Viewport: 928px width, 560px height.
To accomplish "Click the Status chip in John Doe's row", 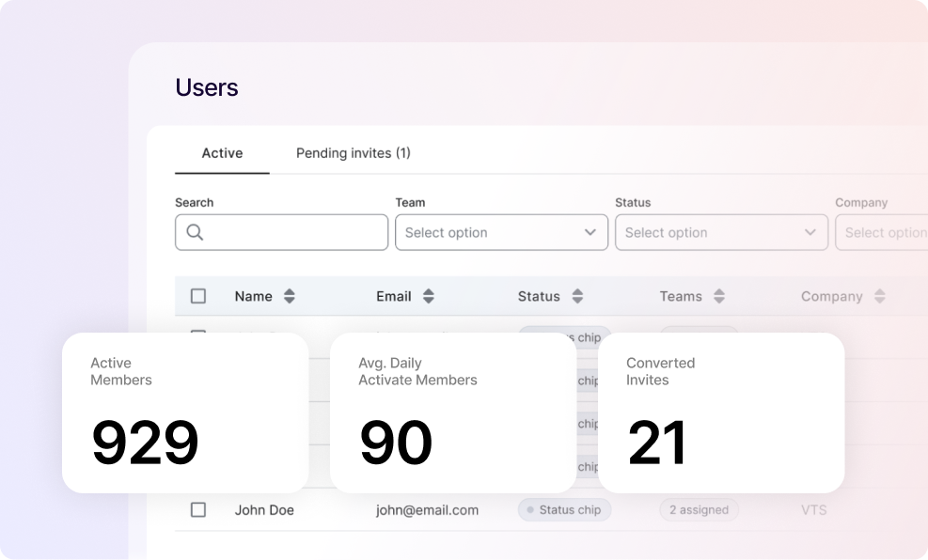I will click(x=564, y=510).
